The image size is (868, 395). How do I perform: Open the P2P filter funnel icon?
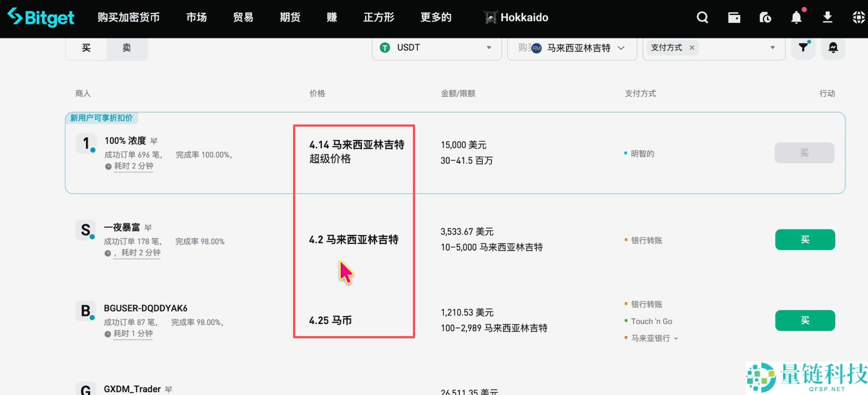pos(803,48)
